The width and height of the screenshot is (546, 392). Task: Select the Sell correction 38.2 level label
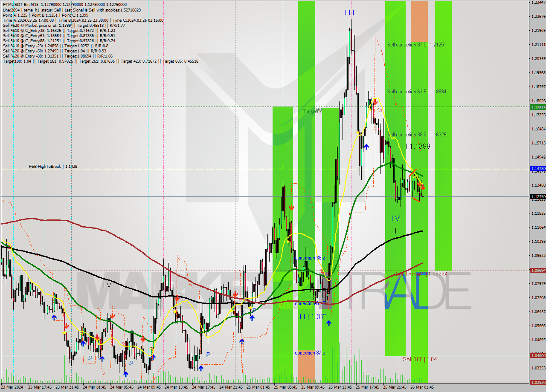416,135
